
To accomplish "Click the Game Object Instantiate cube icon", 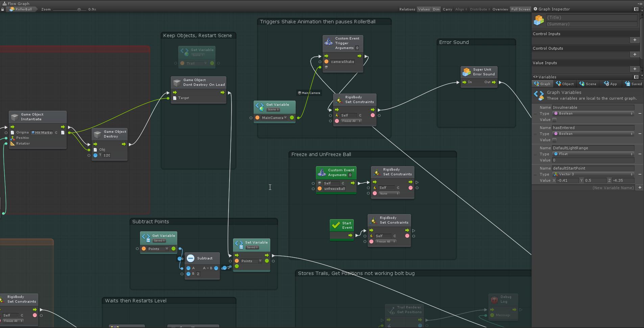I will [15, 117].
